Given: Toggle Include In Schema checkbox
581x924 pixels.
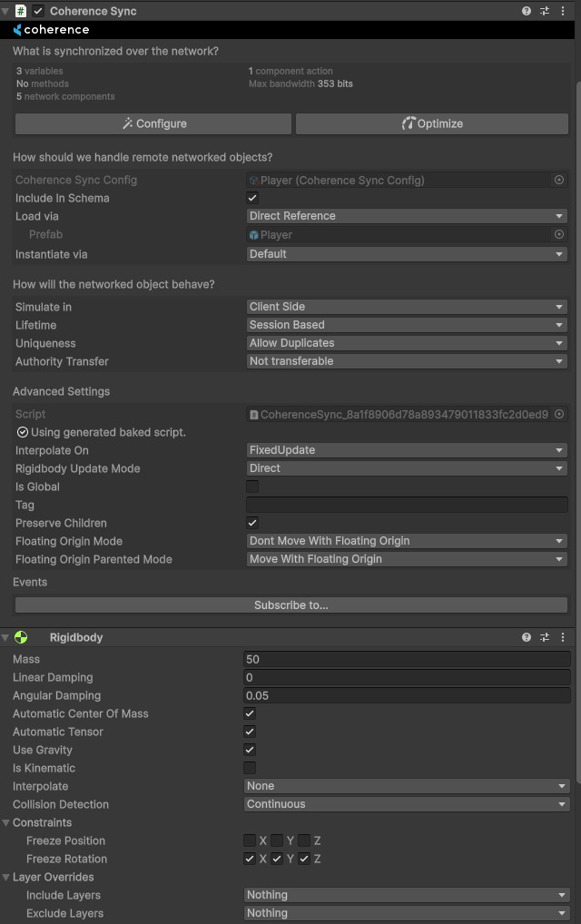Looking at the screenshot, I should 252,198.
